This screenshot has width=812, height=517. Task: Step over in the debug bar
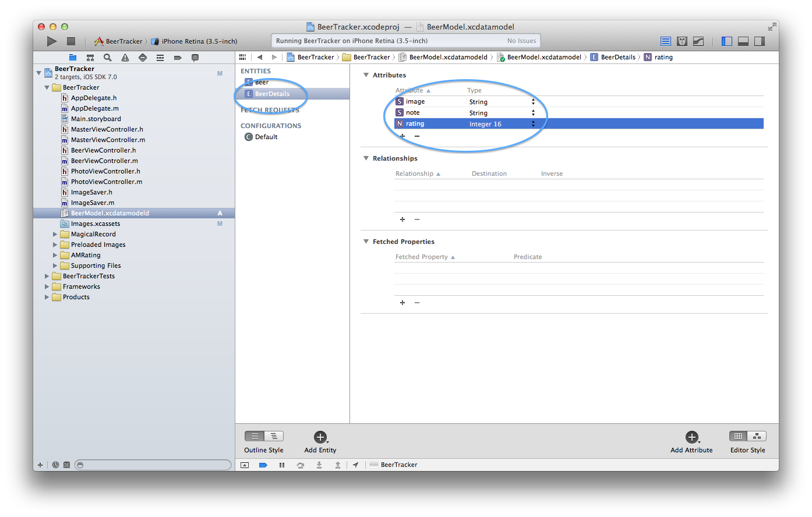[301, 465]
